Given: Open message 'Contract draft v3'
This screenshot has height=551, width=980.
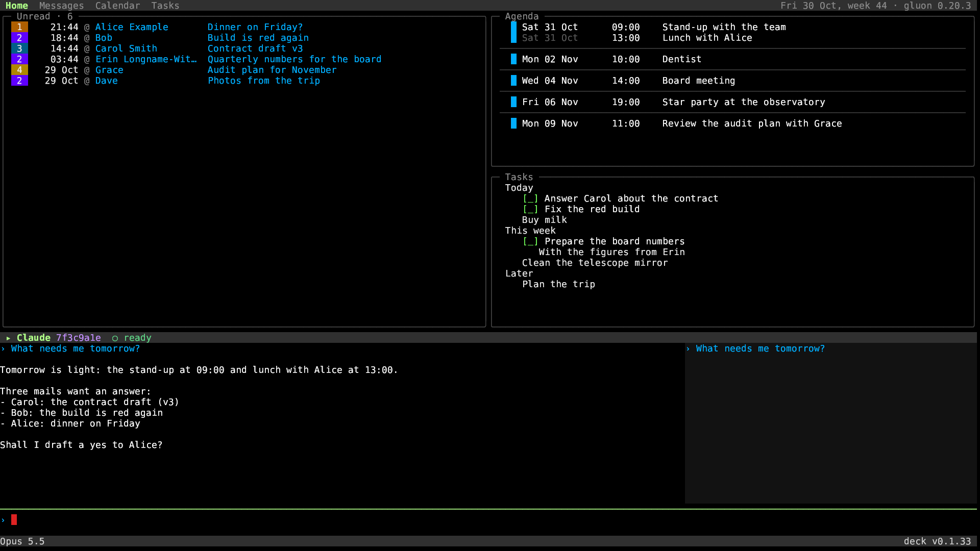Looking at the screenshot, I should click(x=255, y=48).
